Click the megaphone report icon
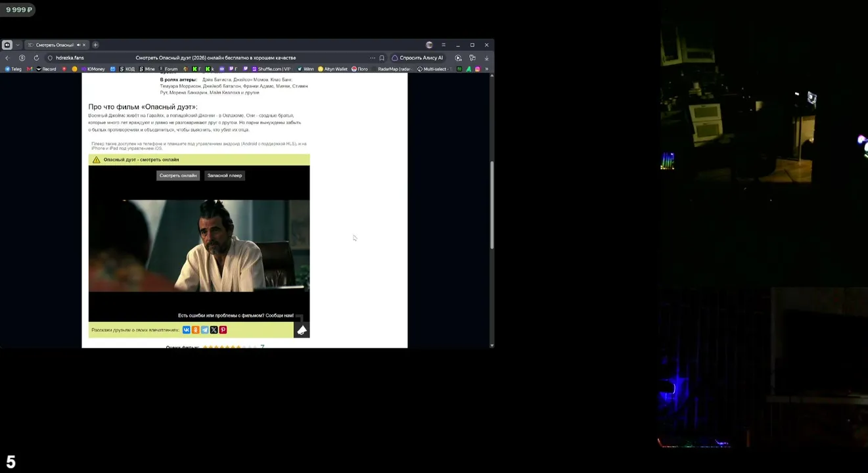This screenshot has width=868, height=473. pyautogui.click(x=302, y=330)
